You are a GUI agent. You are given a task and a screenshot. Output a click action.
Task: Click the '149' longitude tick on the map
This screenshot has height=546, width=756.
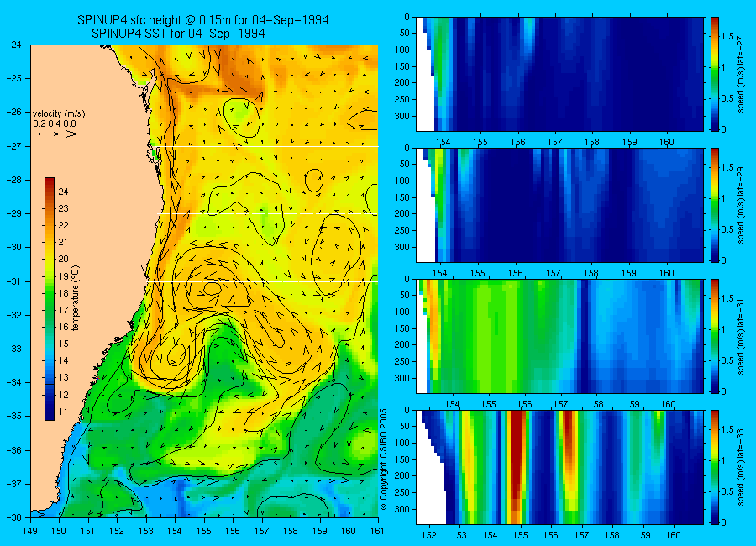(30, 531)
